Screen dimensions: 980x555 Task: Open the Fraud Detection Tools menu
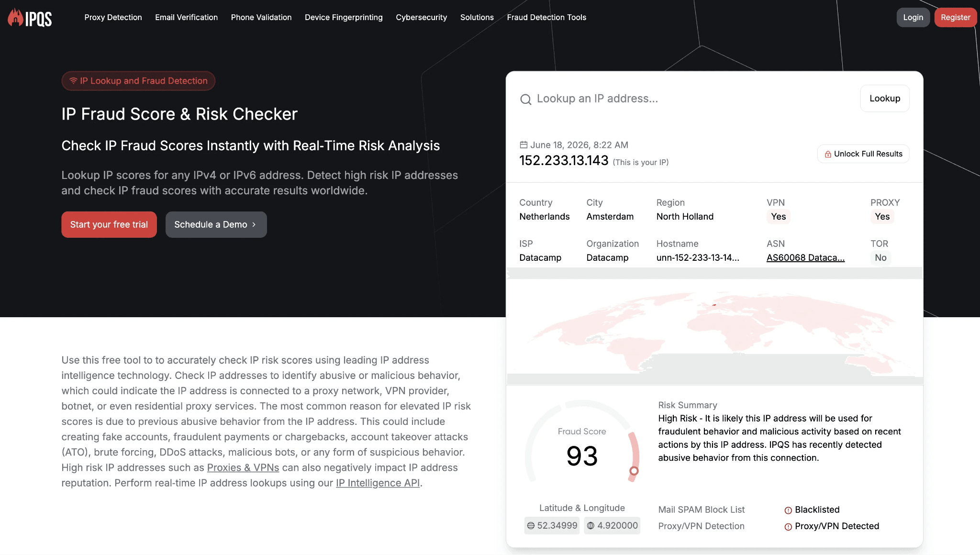coord(546,17)
